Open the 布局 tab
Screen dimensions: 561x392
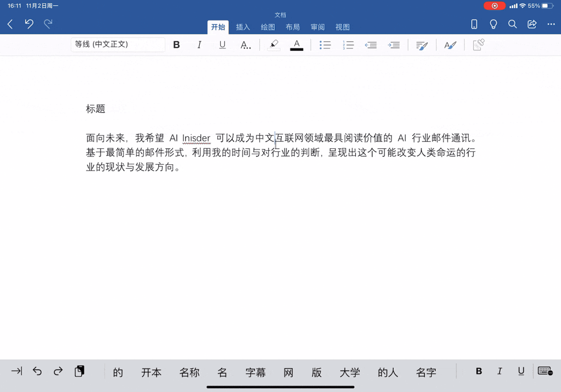[293, 27]
